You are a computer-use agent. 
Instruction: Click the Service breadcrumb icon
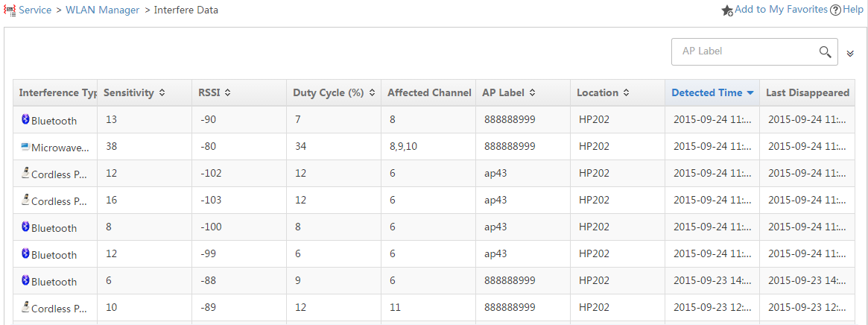[10, 10]
